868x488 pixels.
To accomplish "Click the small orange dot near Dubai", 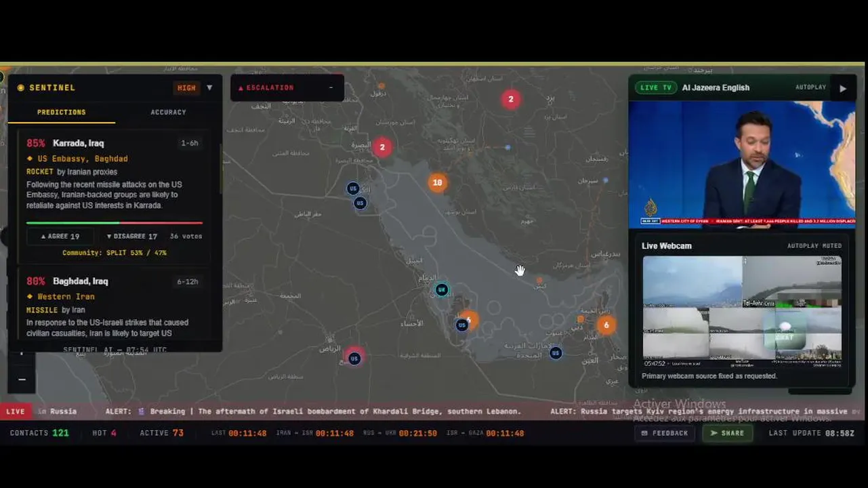I will [x=581, y=319].
